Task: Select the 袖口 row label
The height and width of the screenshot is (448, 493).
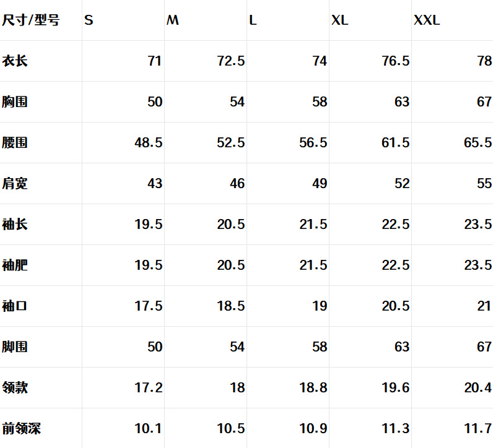Action: click(x=15, y=306)
